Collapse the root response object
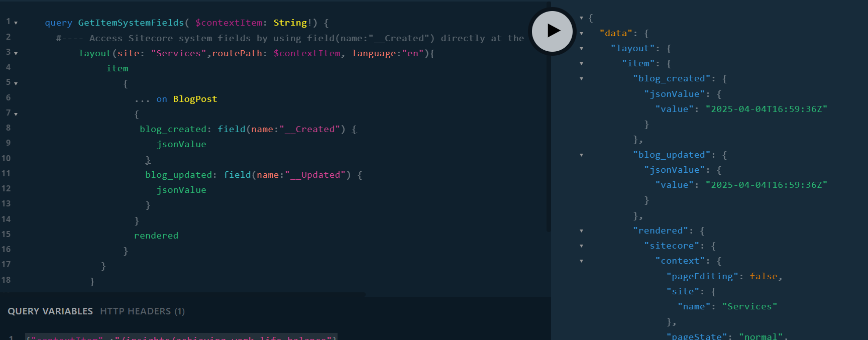Screen dimensions: 868x340 (x=581, y=18)
